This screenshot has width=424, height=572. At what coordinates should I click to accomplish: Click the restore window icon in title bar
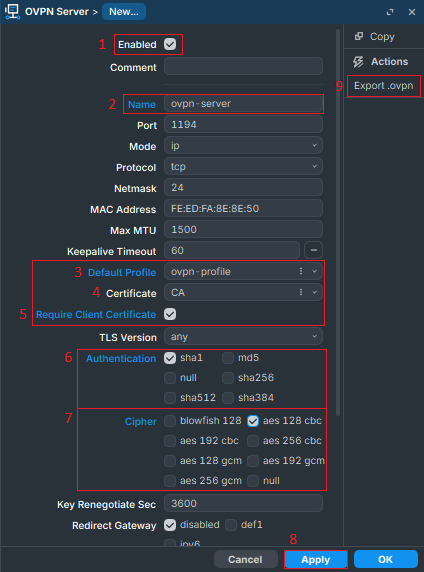point(390,12)
